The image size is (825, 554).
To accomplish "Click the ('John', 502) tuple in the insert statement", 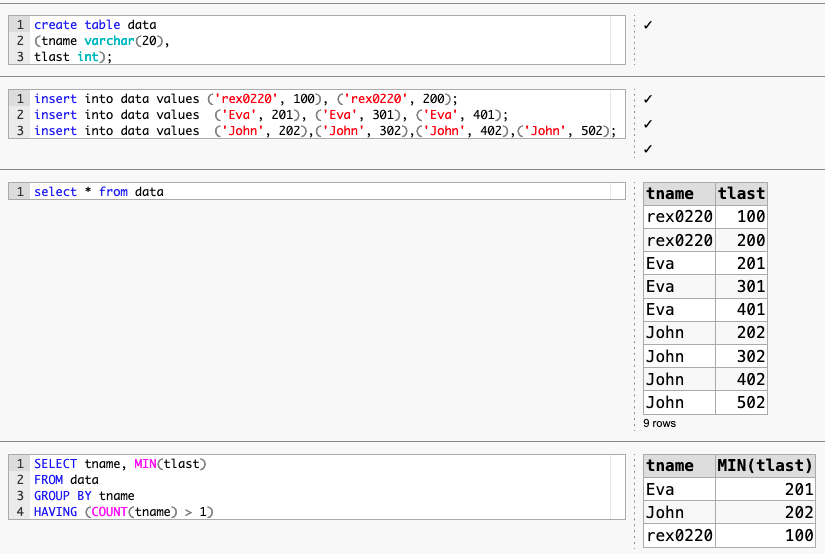I will coord(563,131).
